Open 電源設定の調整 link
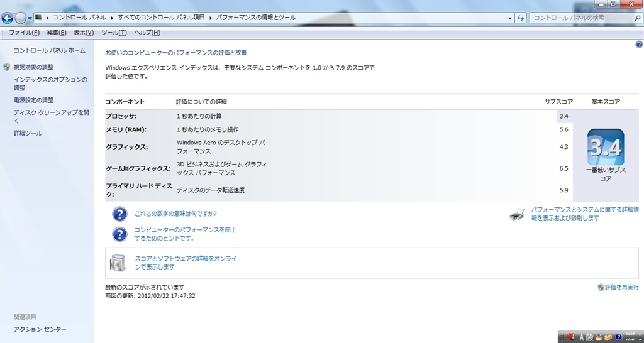Viewport: 644px width, 343px height. click(33, 100)
